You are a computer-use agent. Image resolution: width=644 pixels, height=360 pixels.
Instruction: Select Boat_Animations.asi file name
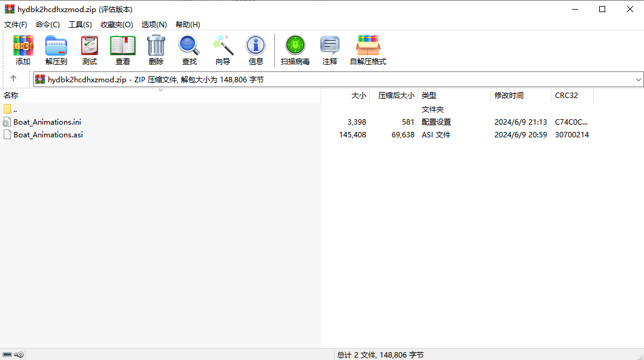(x=48, y=135)
